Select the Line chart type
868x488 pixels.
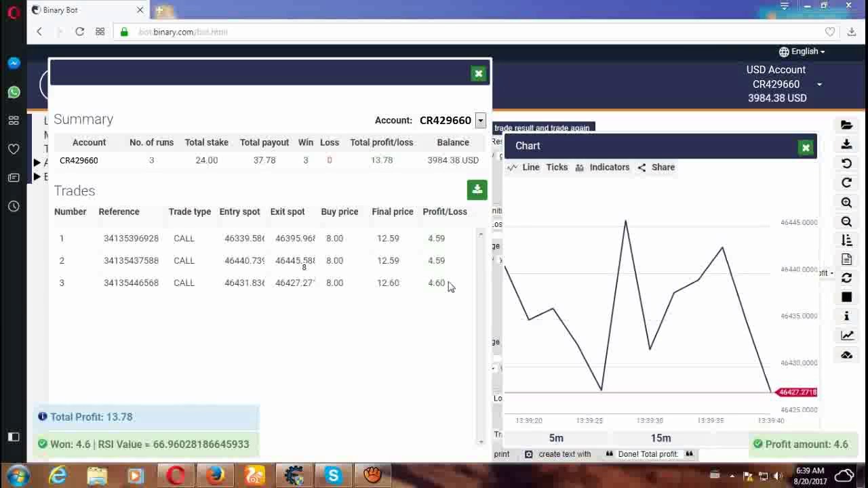click(x=524, y=167)
